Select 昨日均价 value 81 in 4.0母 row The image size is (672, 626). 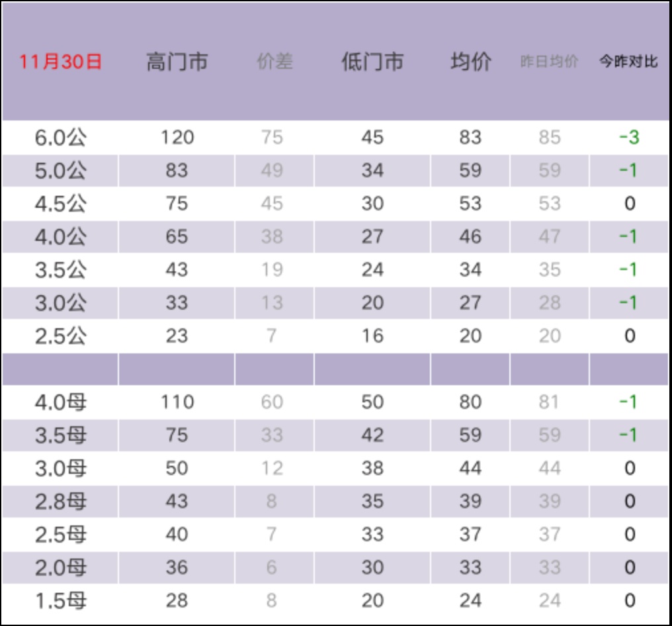point(550,402)
